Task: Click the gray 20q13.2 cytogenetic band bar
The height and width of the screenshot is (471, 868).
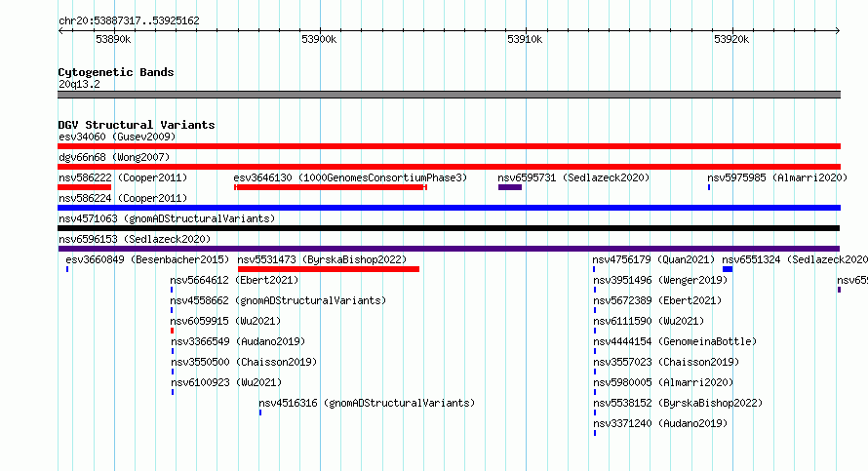Action: coord(449,95)
